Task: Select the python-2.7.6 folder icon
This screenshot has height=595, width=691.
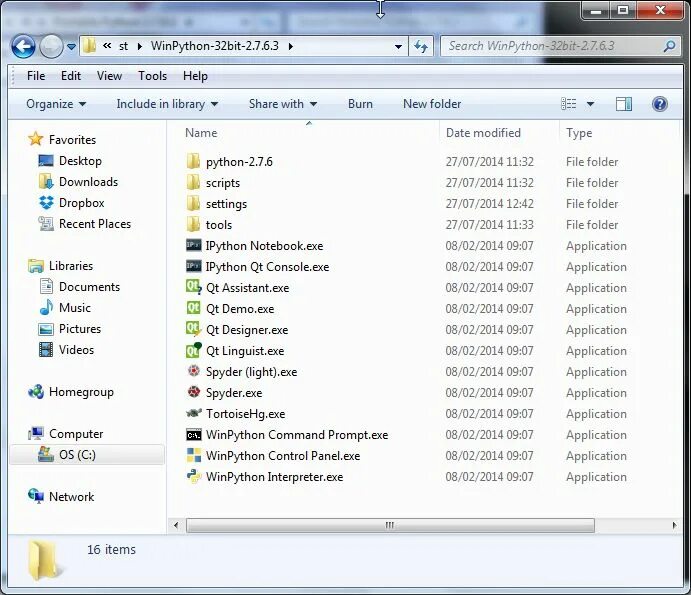Action: (x=193, y=161)
